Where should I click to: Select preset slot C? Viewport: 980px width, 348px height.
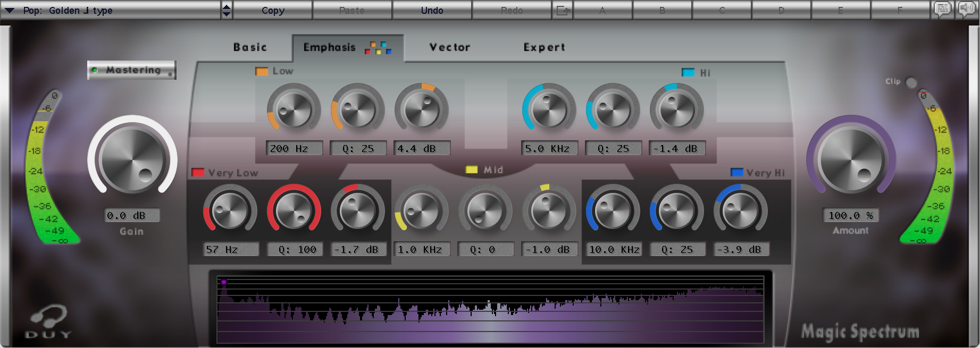pos(722,10)
